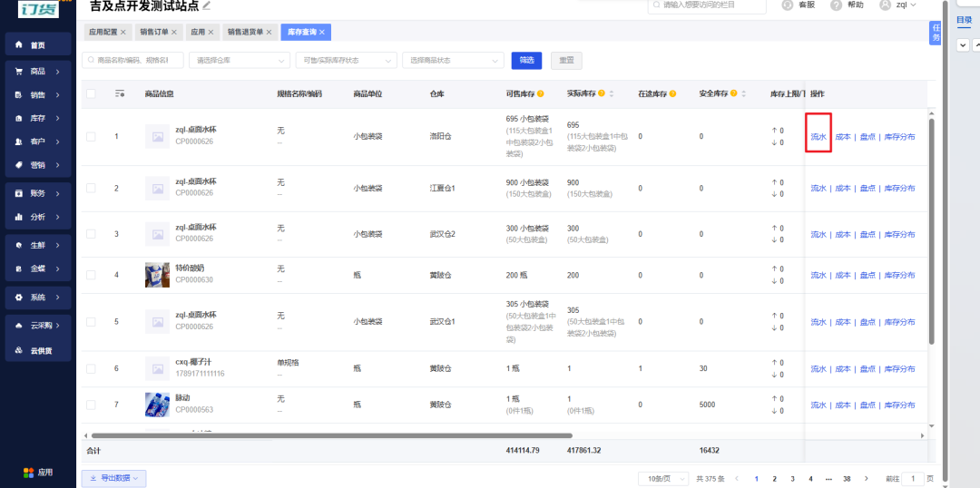Expand the 库存 menu in sidebar
The image size is (980, 488).
(38, 118)
